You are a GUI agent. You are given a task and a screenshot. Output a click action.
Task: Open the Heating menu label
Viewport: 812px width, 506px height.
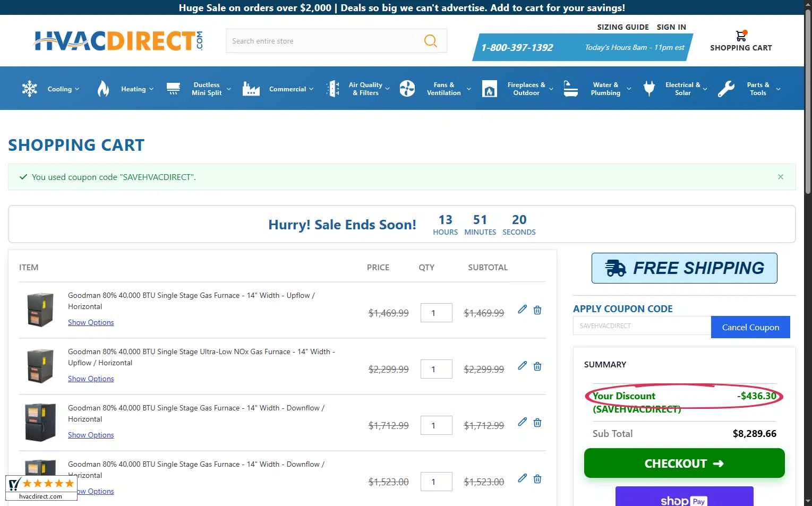coord(133,89)
